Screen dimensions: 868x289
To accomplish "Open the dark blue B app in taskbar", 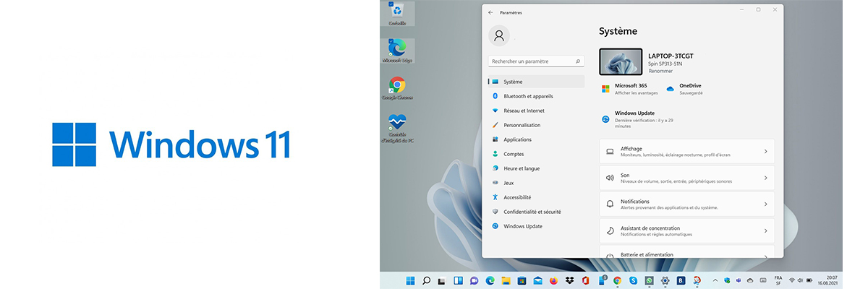I will coord(681,280).
